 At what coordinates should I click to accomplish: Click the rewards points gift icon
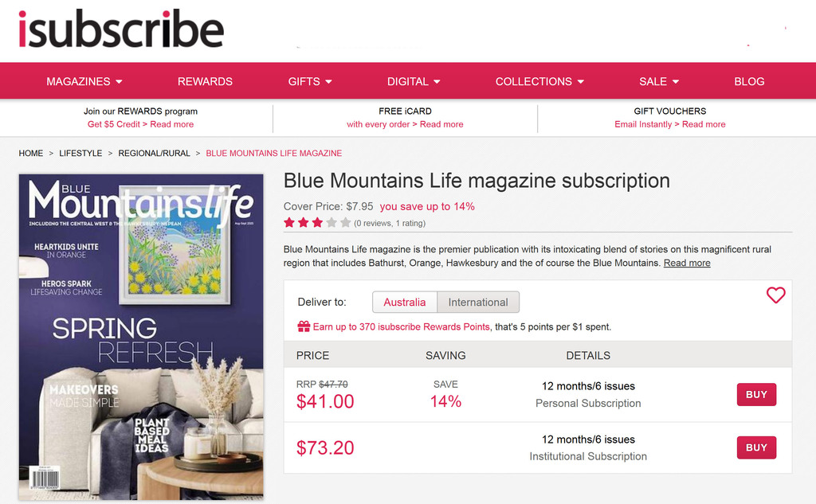(x=304, y=326)
